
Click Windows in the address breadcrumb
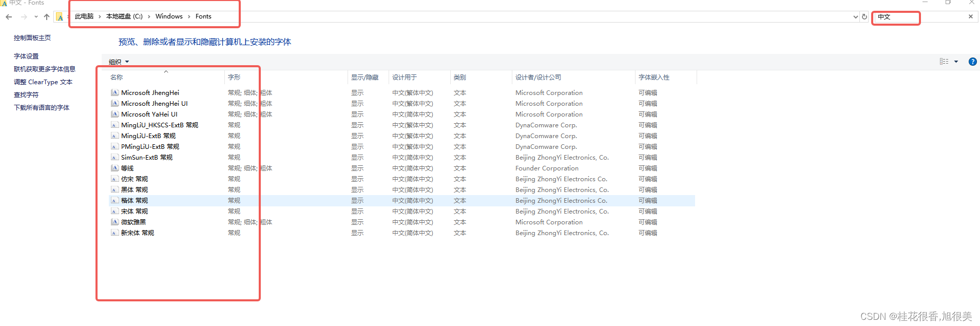click(169, 16)
